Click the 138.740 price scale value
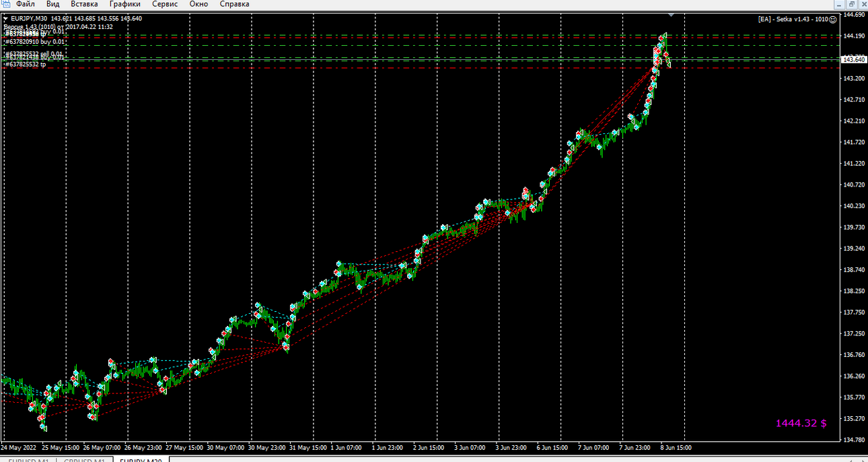 click(x=853, y=269)
